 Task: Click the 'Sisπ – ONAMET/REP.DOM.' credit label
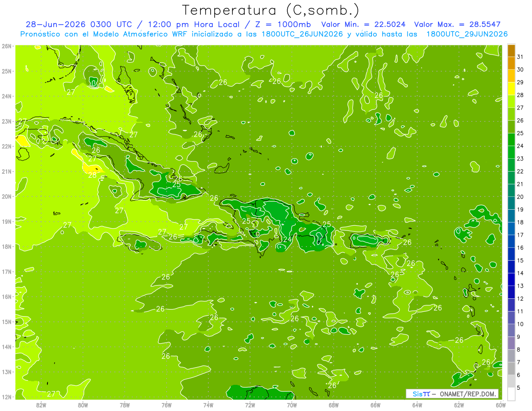pyautogui.click(x=452, y=394)
